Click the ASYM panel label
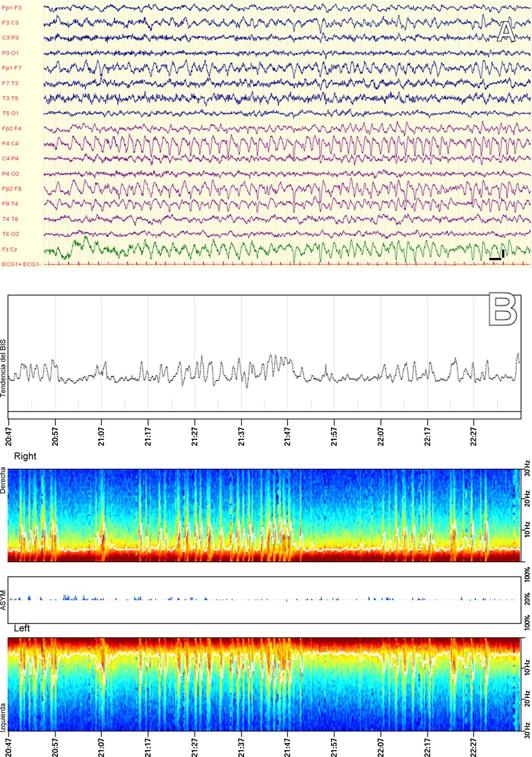This screenshot has width=532, height=757. point(3,600)
